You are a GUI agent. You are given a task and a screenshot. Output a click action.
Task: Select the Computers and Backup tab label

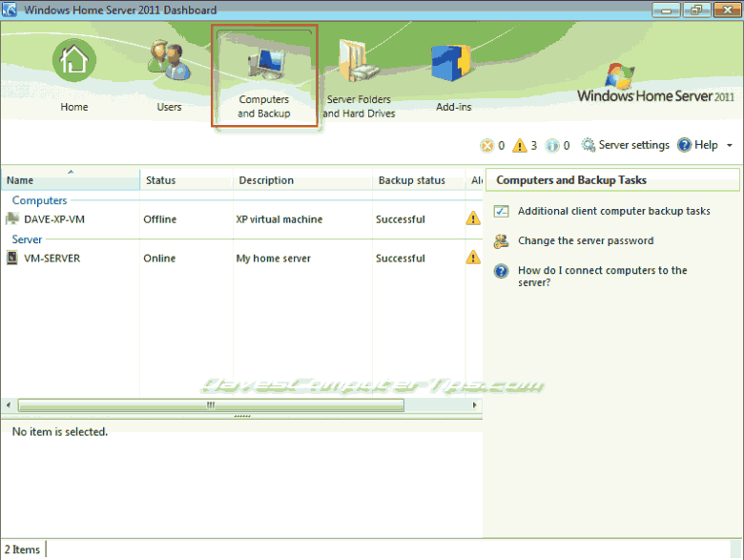point(264,106)
